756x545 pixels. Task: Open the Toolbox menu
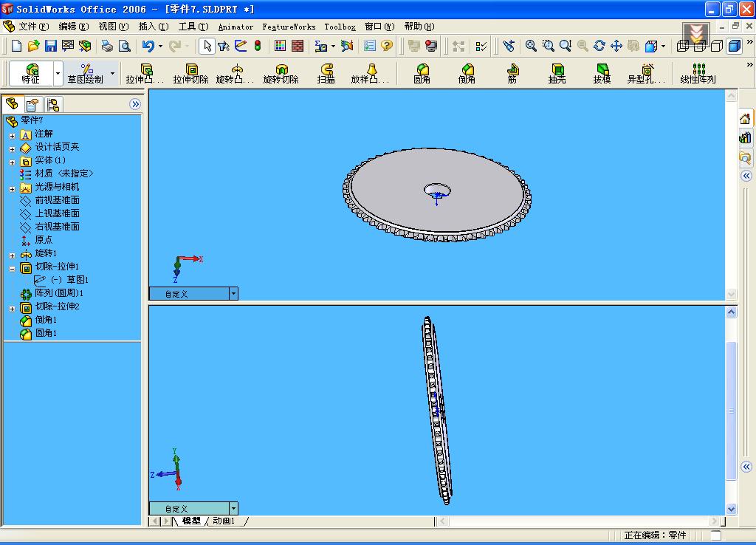pyautogui.click(x=340, y=27)
